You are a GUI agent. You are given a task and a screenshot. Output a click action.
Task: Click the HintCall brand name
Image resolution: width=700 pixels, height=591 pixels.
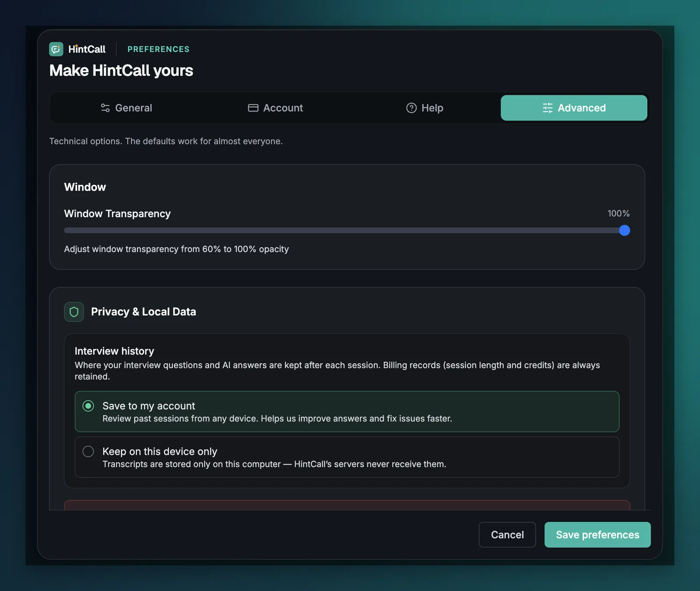(87, 49)
